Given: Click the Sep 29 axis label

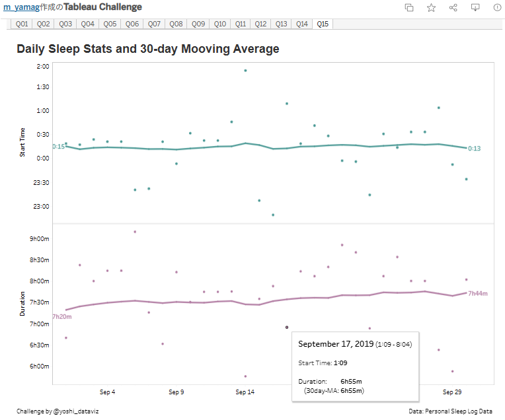Looking at the screenshot, I should coord(452,392).
